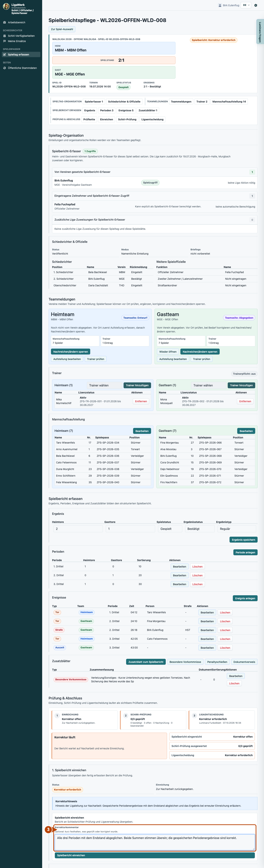This screenshot has height=868, width=264.
Task: Click the Gasttore input field
Action: tap(131, 529)
